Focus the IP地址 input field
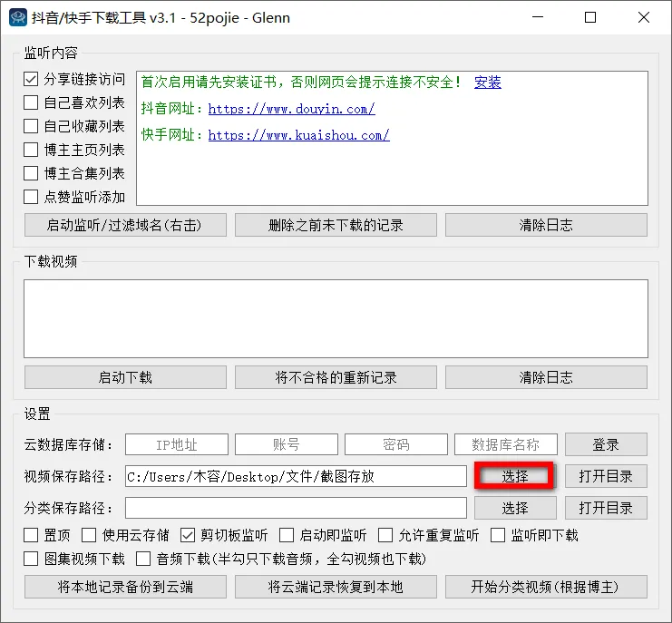The height and width of the screenshot is (623, 672). pyautogui.click(x=177, y=444)
